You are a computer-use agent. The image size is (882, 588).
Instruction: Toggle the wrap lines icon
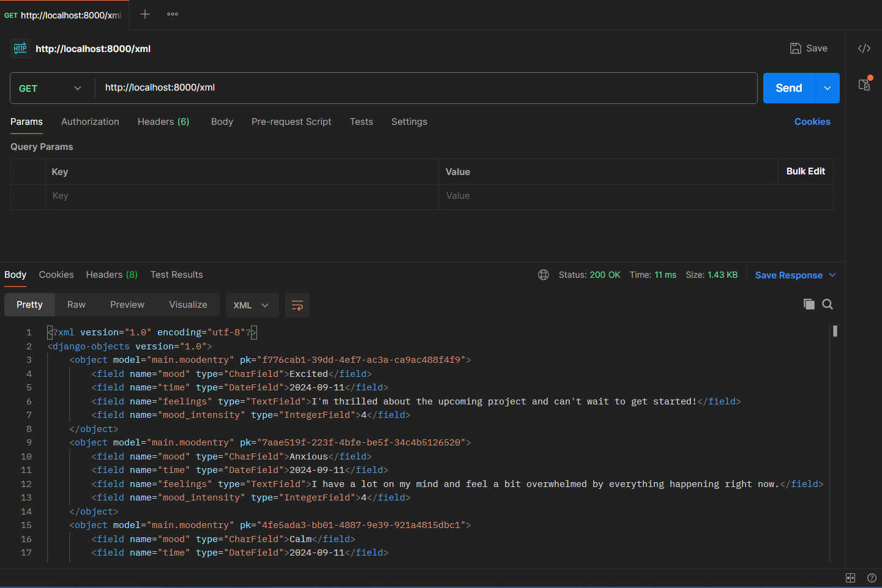point(297,305)
